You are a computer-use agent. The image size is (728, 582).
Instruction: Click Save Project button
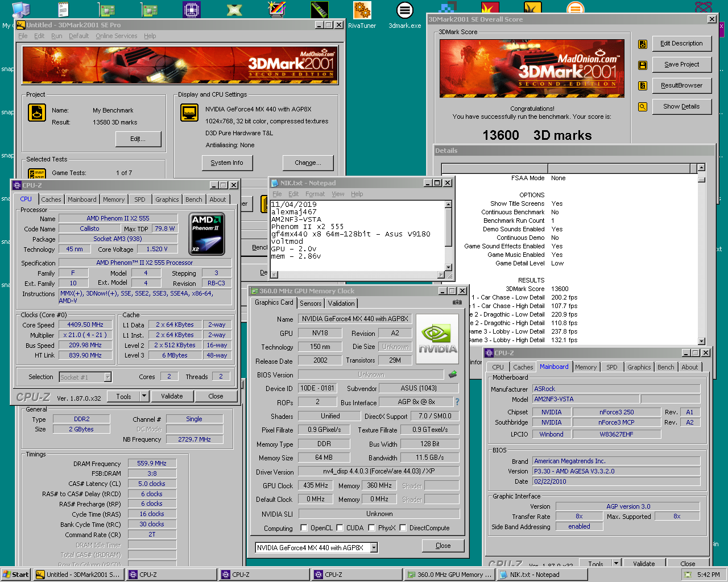(681, 65)
